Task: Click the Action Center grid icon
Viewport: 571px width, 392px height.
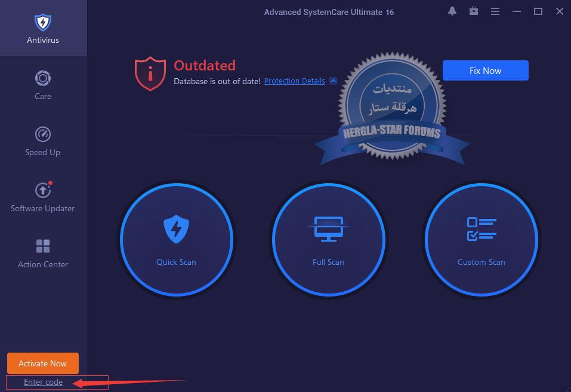Action: click(43, 246)
